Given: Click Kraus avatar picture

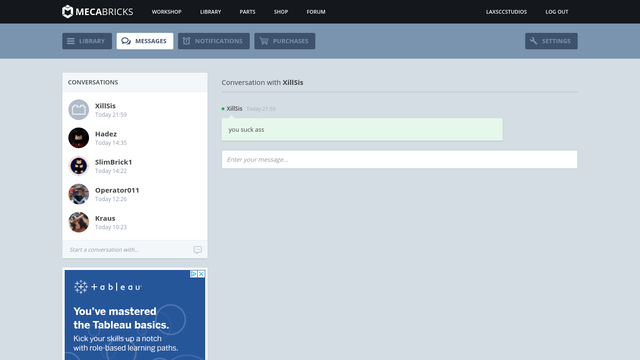Looking at the screenshot, I should point(78,222).
